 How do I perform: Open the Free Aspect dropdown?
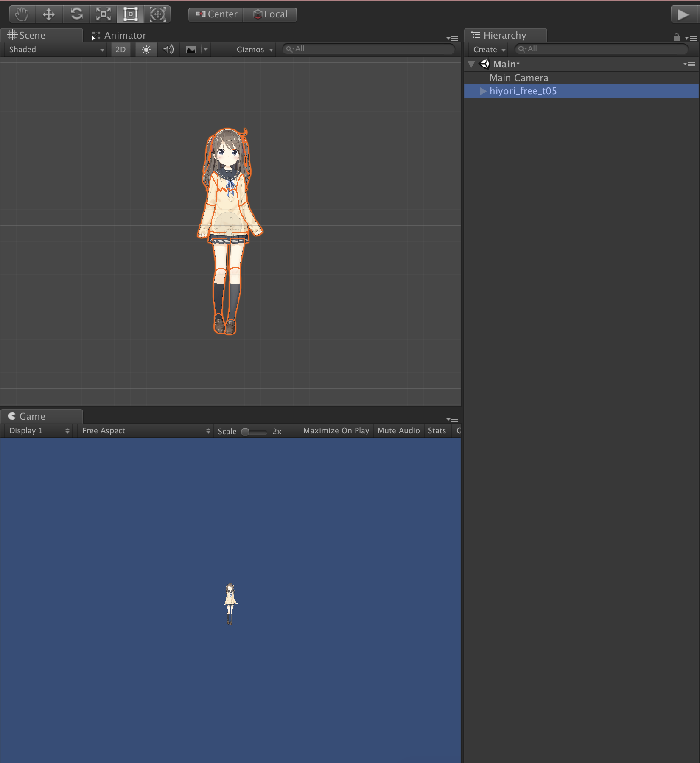coord(146,431)
